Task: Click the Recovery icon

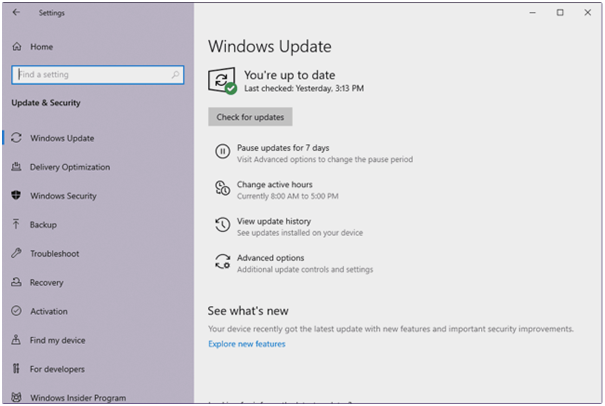Action: 16,282
